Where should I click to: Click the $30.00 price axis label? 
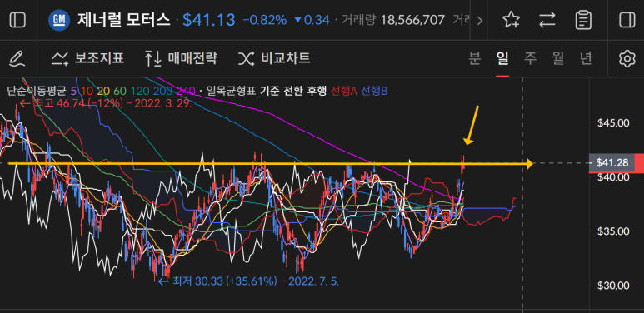point(612,285)
